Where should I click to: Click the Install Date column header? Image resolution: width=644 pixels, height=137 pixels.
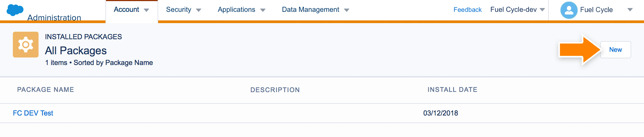[x=452, y=90]
